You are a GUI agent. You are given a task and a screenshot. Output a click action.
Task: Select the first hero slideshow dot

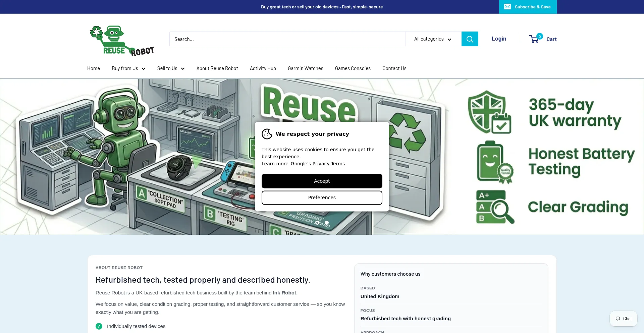click(x=317, y=223)
